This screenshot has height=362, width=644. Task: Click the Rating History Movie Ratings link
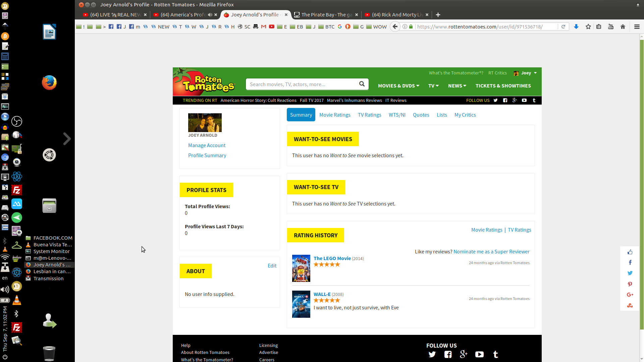click(487, 230)
